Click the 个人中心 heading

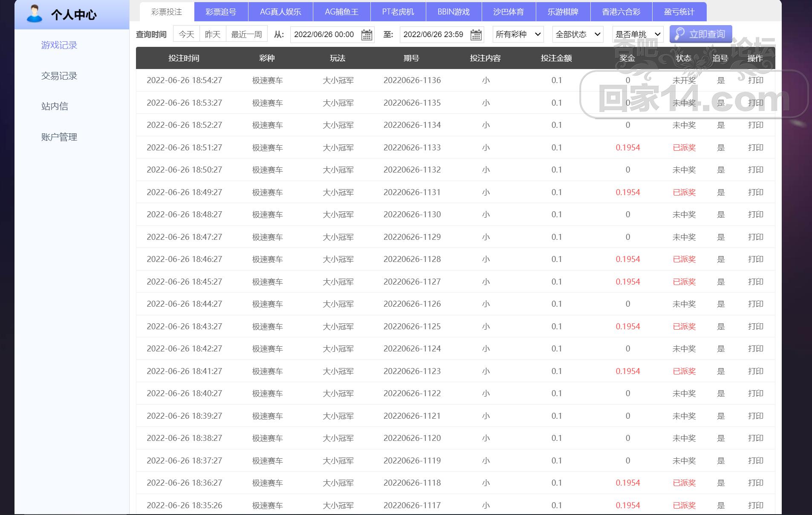click(74, 15)
